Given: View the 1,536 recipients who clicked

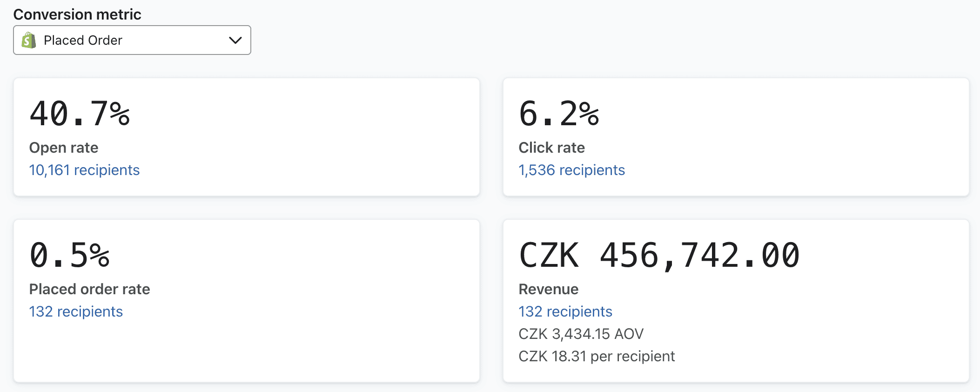Looking at the screenshot, I should click(x=571, y=170).
